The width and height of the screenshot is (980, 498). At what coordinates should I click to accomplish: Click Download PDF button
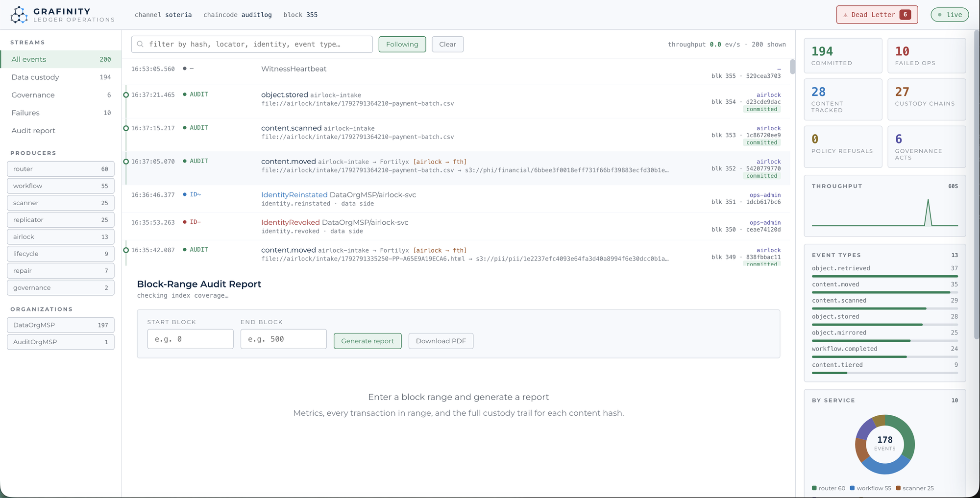(x=441, y=341)
